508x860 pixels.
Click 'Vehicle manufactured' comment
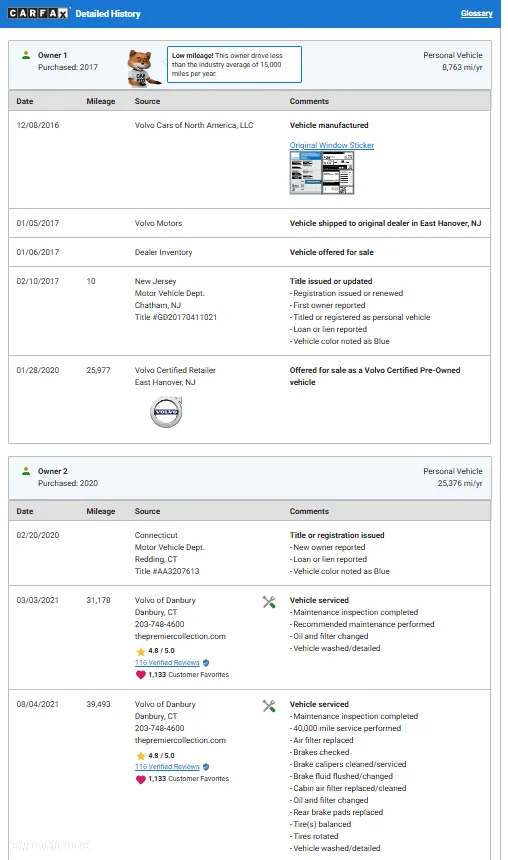click(329, 125)
